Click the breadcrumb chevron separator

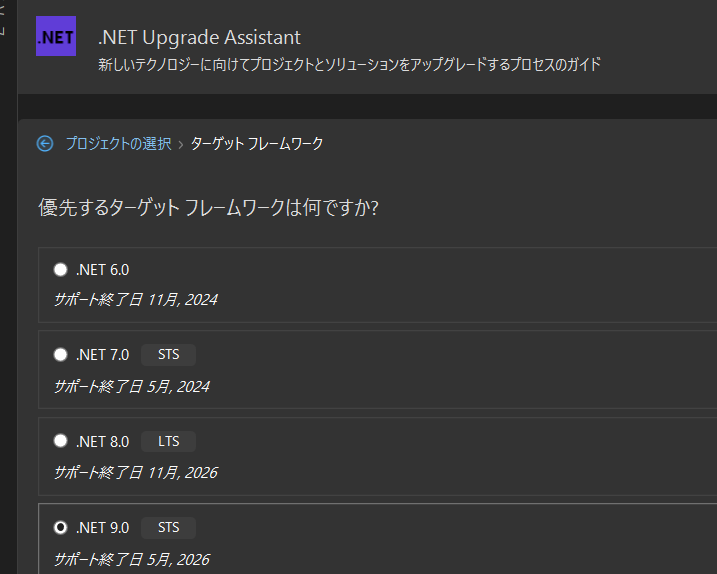tap(181, 145)
